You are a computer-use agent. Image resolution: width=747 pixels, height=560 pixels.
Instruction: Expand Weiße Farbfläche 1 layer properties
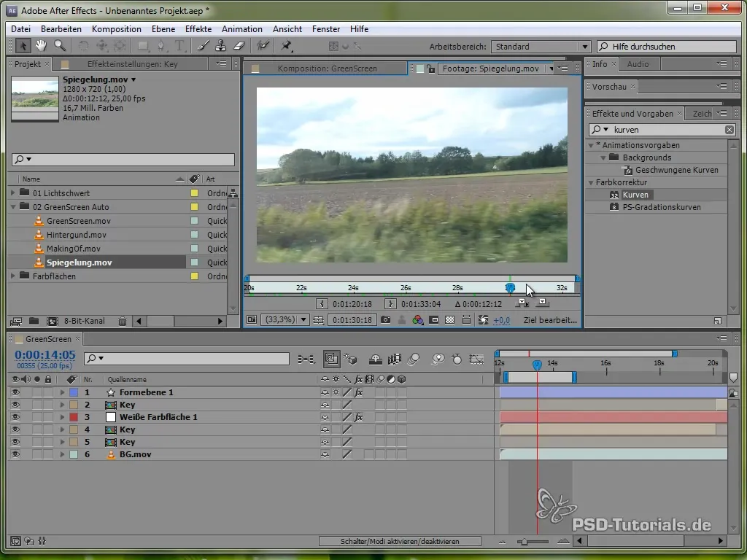pyautogui.click(x=62, y=417)
